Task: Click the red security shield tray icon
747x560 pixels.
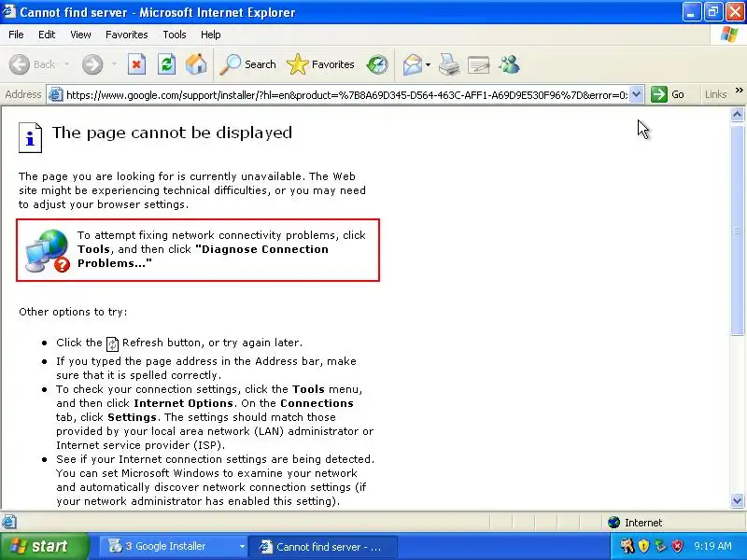Action: tap(677, 546)
